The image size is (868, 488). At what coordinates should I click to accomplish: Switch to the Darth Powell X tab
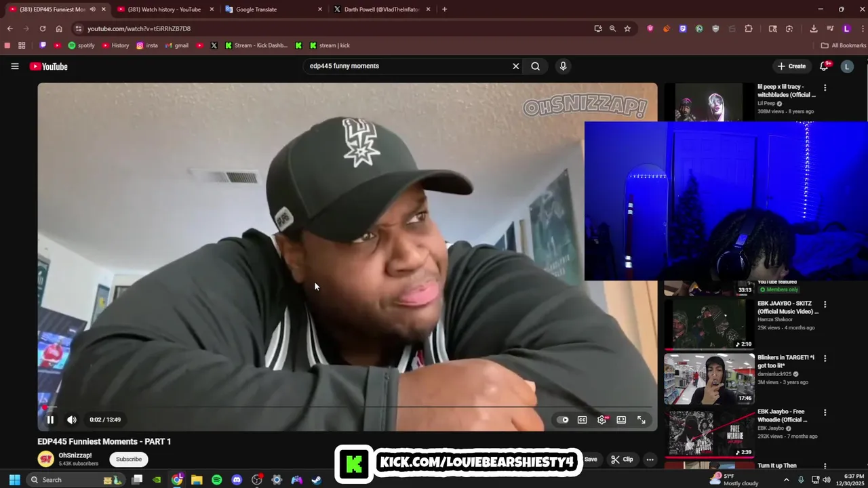pyautogui.click(x=383, y=9)
